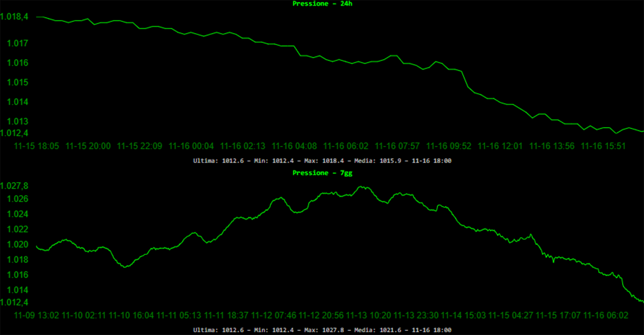Viewport: 644px width, 335px height.
Task: Click the 11-12 07:46 time axis label
Action: pos(274,315)
